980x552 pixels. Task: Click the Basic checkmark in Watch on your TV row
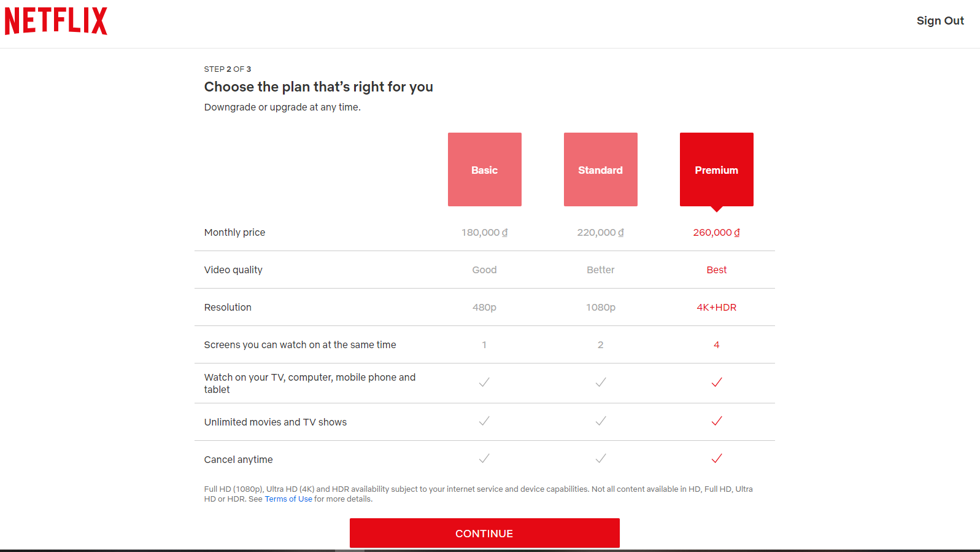click(484, 383)
